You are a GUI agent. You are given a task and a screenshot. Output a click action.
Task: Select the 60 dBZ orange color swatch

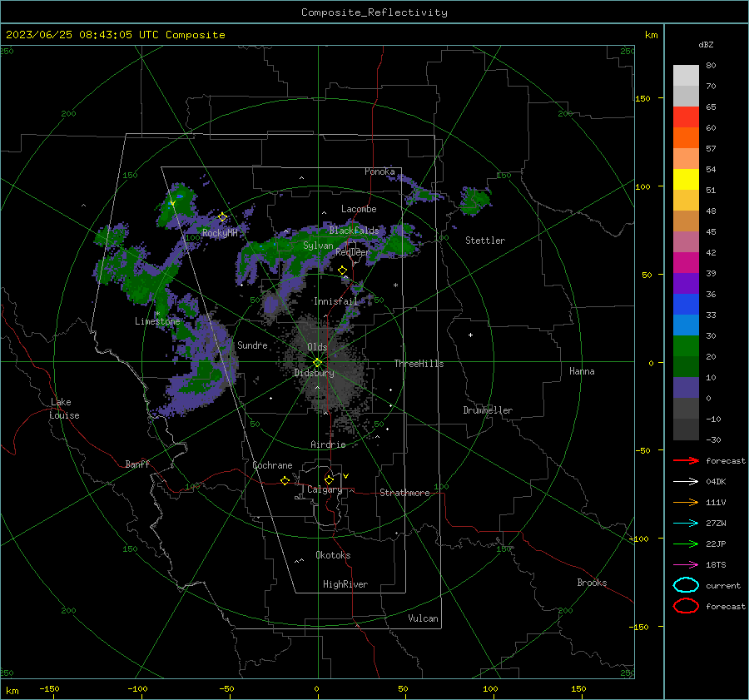tap(686, 137)
